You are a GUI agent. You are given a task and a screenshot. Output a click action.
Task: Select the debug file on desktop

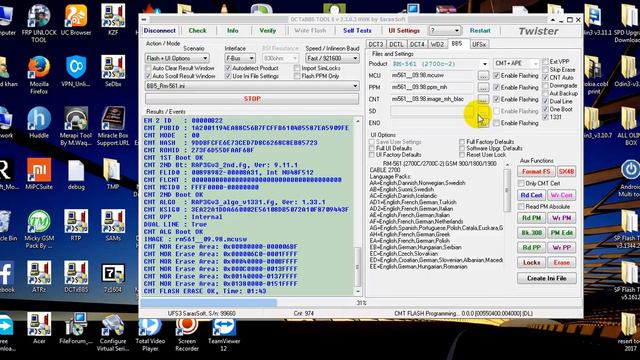pos(76,174)
